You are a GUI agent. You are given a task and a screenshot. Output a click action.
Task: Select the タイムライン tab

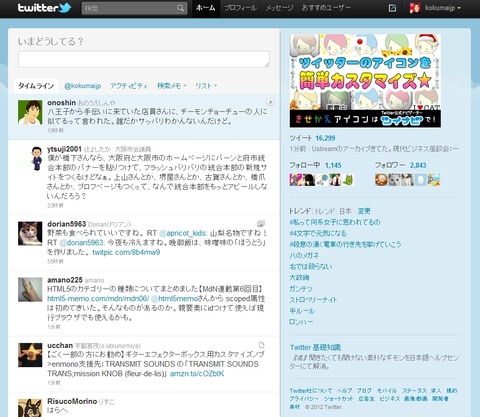pyautogui.click(x=36, y=86)
